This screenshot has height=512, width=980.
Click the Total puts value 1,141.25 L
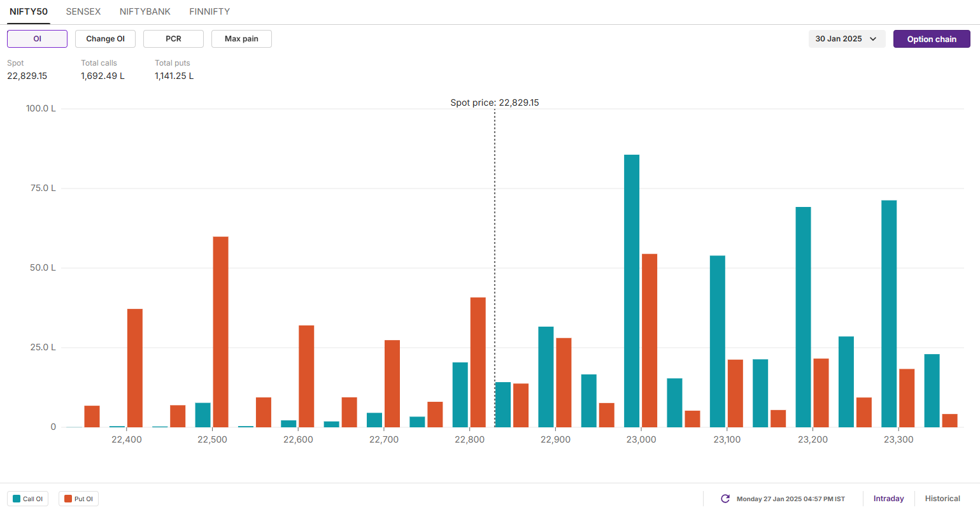coord(174,76)
